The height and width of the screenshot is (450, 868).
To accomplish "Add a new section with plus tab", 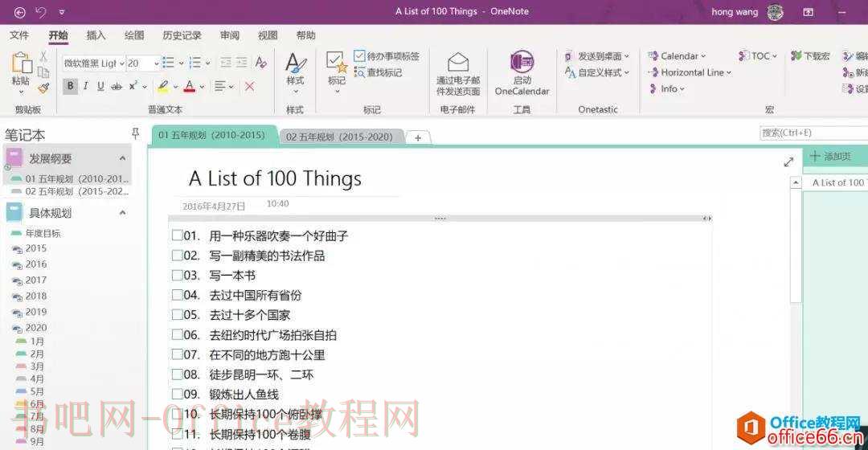I will pyautogui.click(x=418, y=137).
